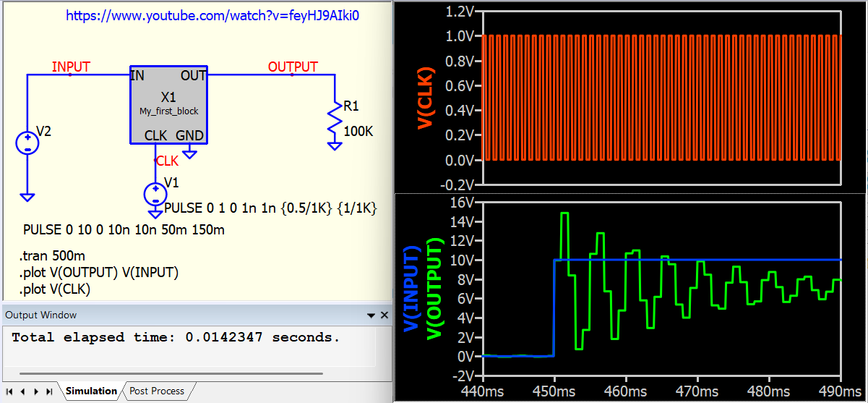This screenshot has height=403, width=868.
Task: Select the Simulation tab
Action: [x=91, y=391]
